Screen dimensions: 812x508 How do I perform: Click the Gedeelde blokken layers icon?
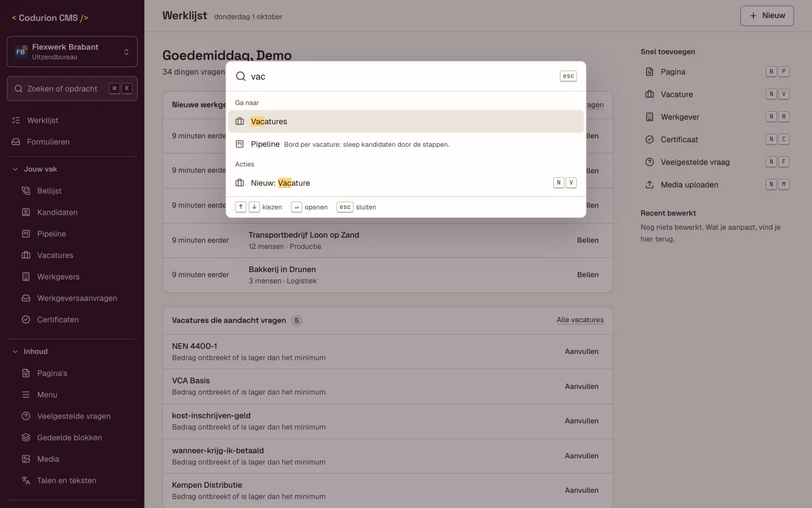click(26, 437)
